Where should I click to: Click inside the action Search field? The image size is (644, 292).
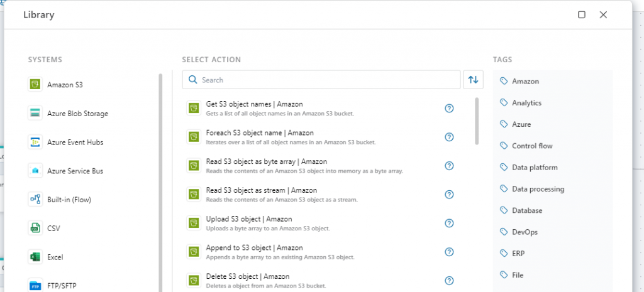pos(327,80)
